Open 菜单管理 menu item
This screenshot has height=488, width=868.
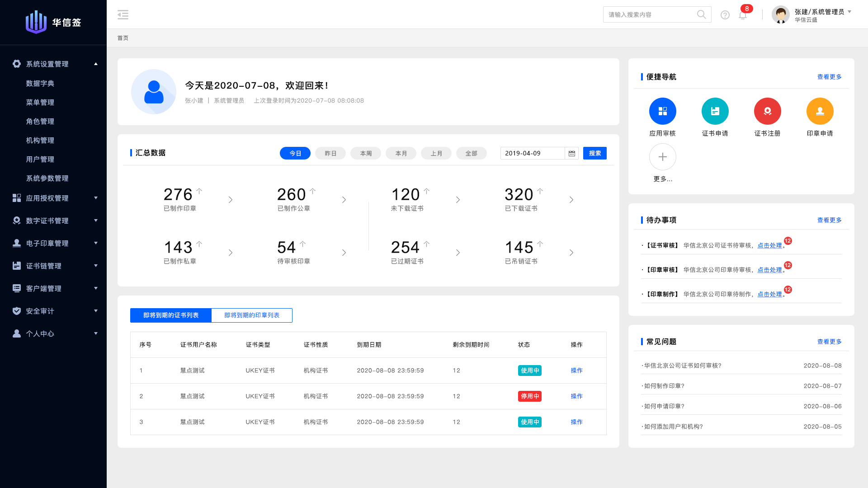(40, 102)
